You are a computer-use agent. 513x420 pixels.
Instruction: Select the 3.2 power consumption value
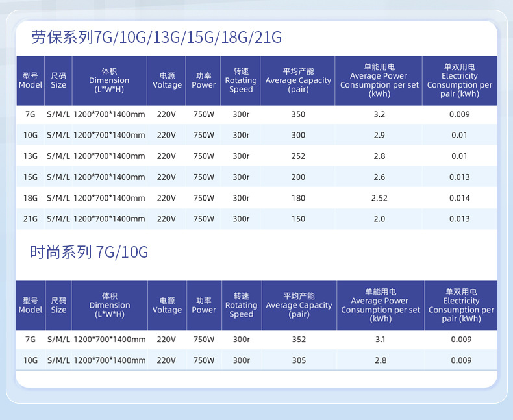point(379,114)
